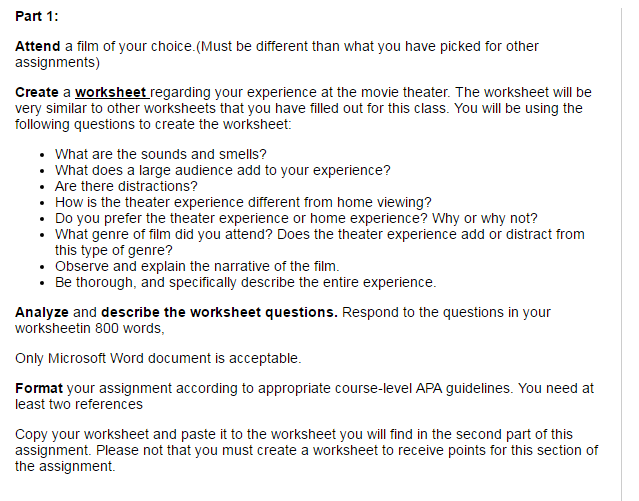Click the bold word "Analyze"
Image resolution: width=639 pixels, height=501 pixels.
coord(42,312)
